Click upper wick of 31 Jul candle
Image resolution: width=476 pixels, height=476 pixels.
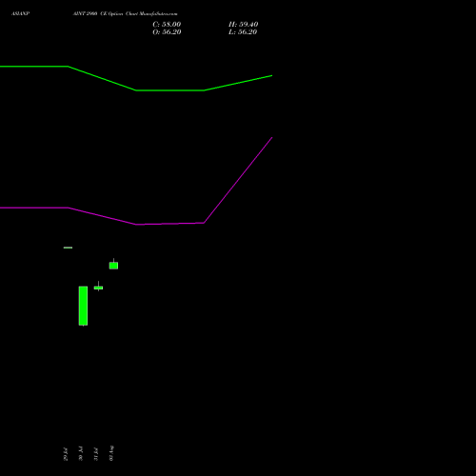pos(98,284)
